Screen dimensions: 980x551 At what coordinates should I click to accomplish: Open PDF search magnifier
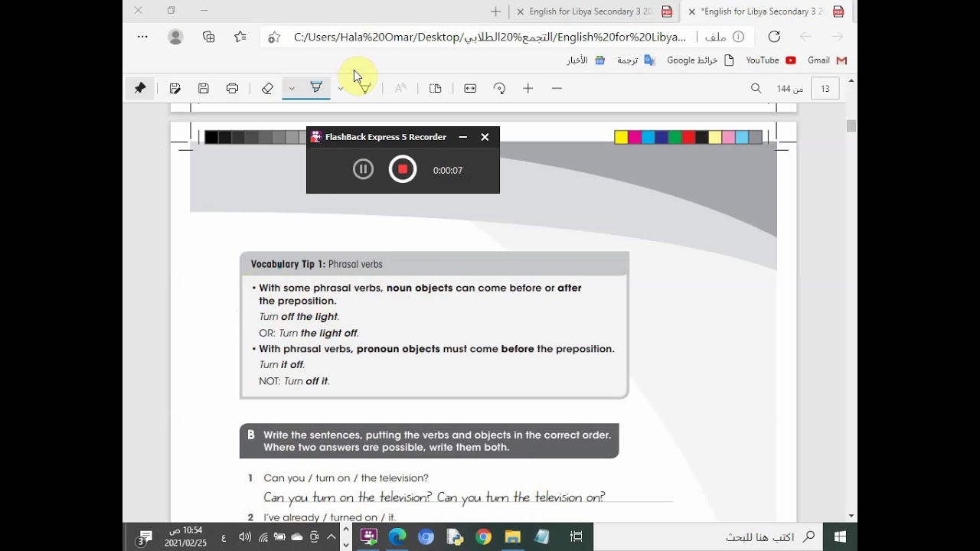[756, 89]
